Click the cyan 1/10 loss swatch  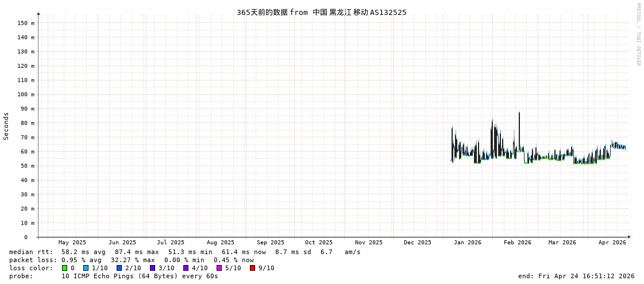(x=86, y=268)
